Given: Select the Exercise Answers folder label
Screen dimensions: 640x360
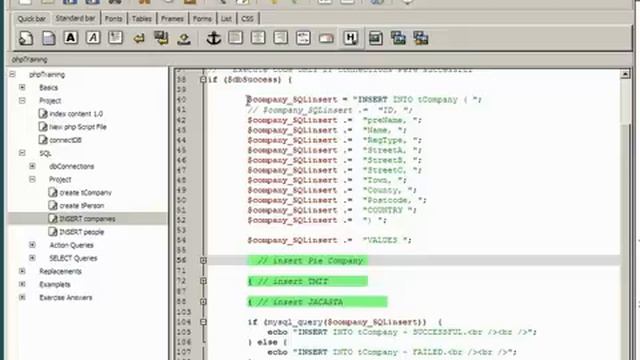Looking at the screenshot, I should (x=65, y=298).
